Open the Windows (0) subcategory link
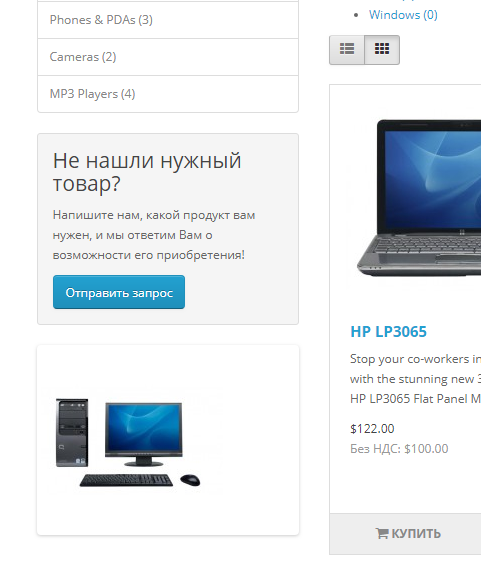Viewport: 481px width, 564px height. point(403,15)
